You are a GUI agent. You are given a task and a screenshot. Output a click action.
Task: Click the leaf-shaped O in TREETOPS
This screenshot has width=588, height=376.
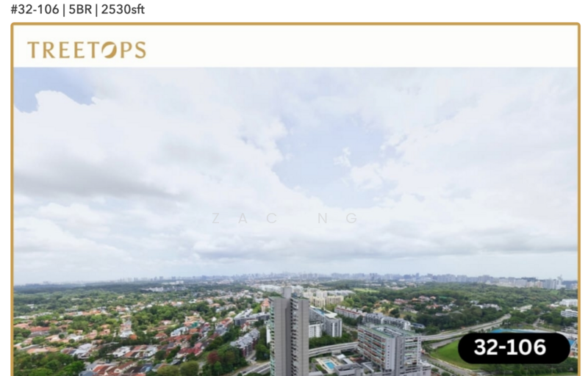click(110, 50)
